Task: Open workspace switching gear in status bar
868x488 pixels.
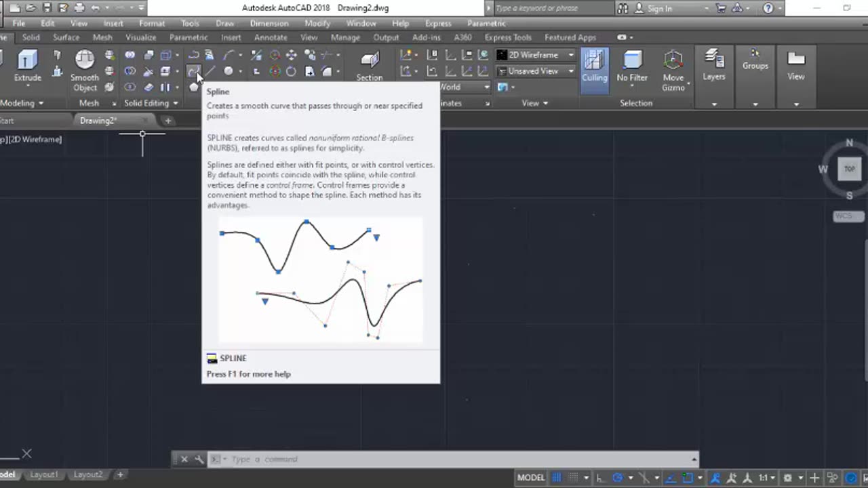Action: coord(787,478)
